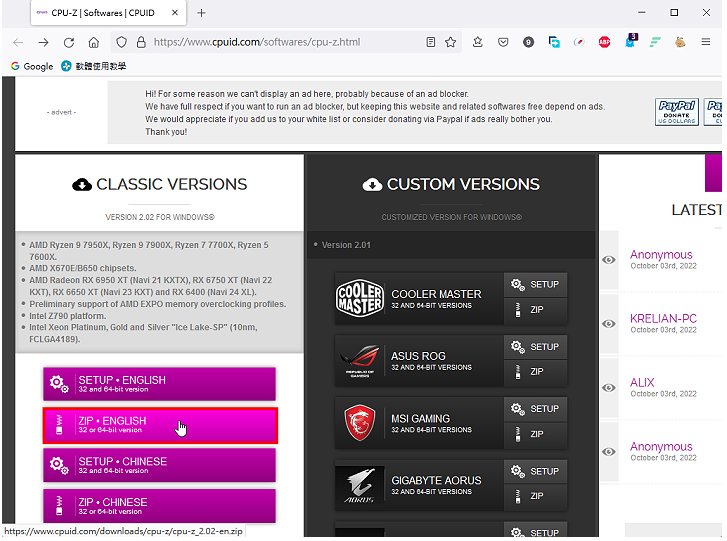The image size is (727, 541).
Task: Click the MSI Gaming dragon logo
Action: click(x=360, y=423)
